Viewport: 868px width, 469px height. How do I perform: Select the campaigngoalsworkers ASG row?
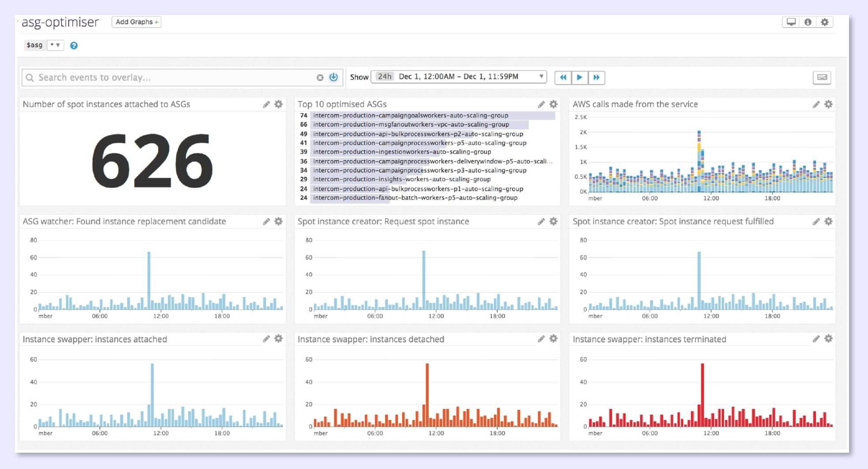(x=427, y=116)
